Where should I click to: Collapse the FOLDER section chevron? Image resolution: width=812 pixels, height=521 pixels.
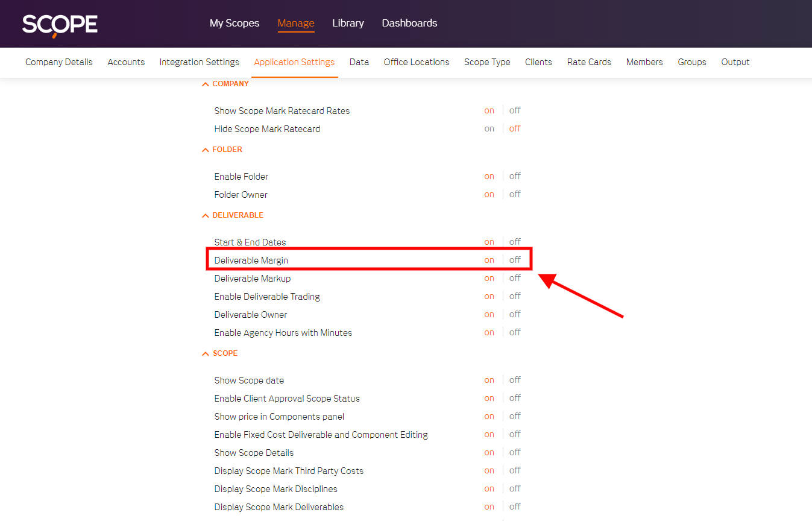point(206,150)
